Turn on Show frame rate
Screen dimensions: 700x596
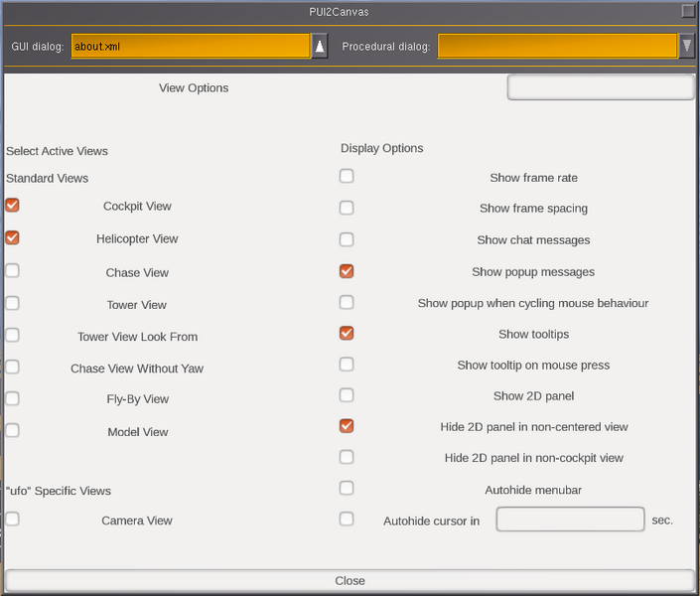tap(347, 176)
